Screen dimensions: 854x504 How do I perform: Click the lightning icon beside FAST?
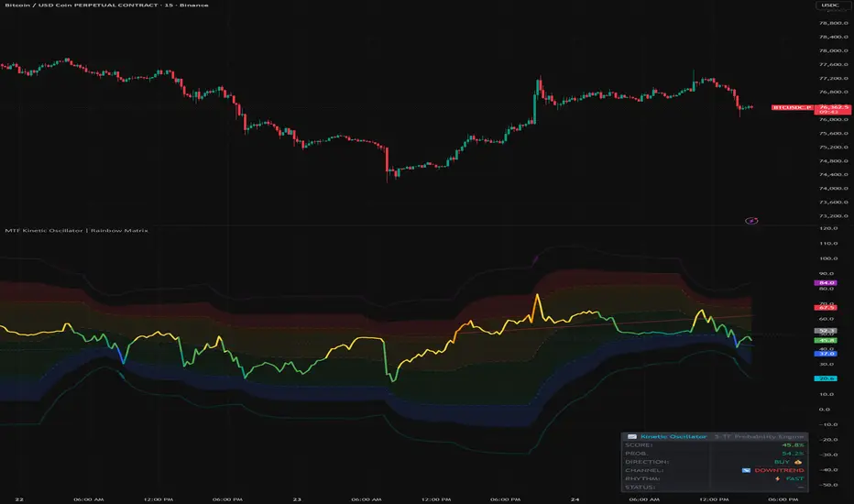pyautogui.click(x=777, y=479)
